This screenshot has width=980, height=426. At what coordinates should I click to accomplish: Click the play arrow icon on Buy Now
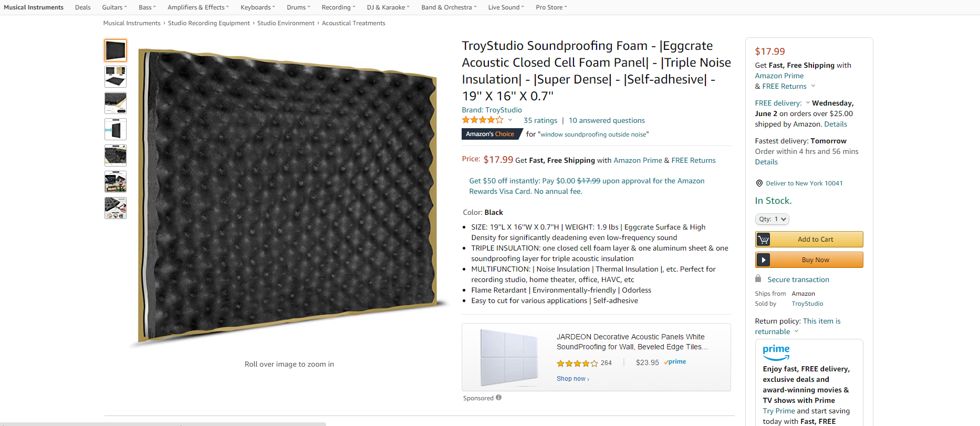coord(764,260)
